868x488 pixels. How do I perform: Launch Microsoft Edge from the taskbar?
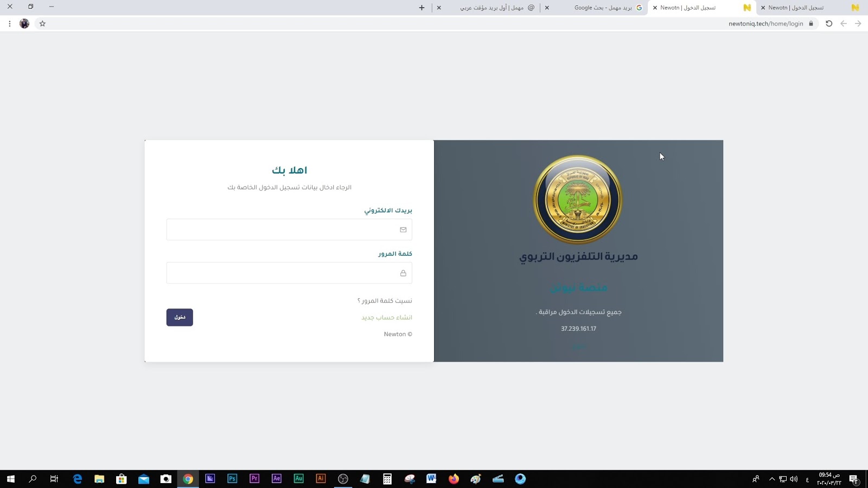[x=77, y=479]
